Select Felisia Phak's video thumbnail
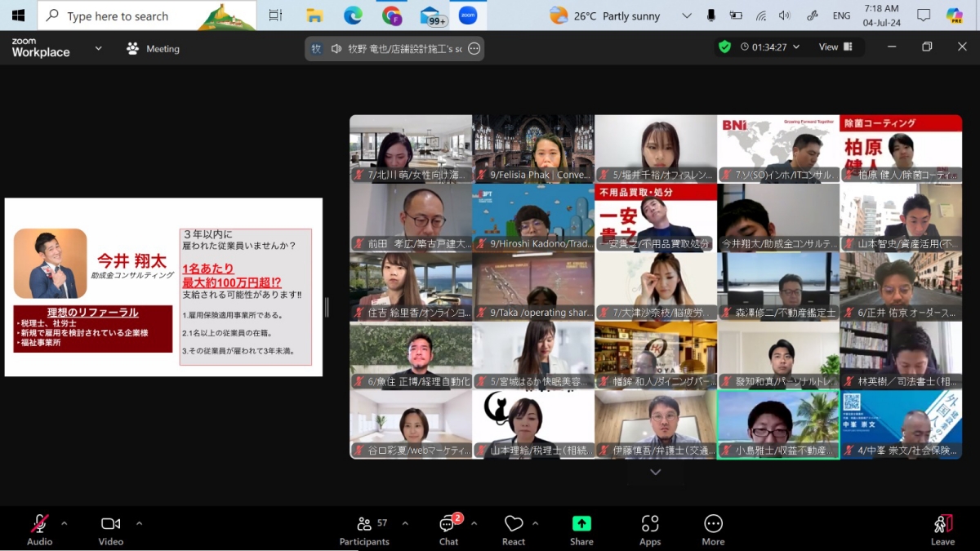 point(533,149)
